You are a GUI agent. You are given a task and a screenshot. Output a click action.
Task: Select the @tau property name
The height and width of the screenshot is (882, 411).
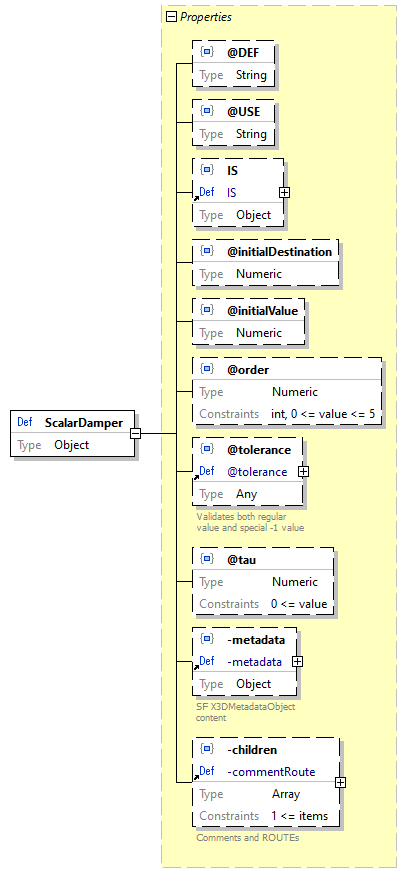(x=242, y=560)
